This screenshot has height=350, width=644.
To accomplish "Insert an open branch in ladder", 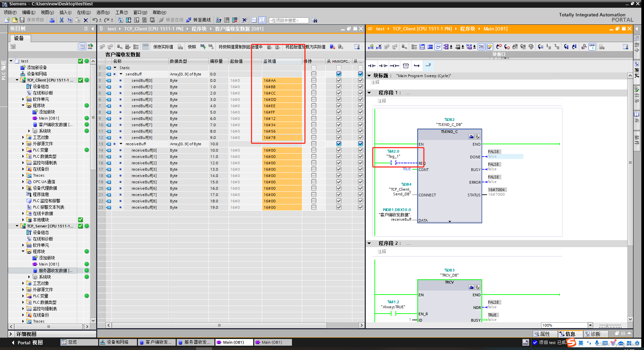I will 417,66.
